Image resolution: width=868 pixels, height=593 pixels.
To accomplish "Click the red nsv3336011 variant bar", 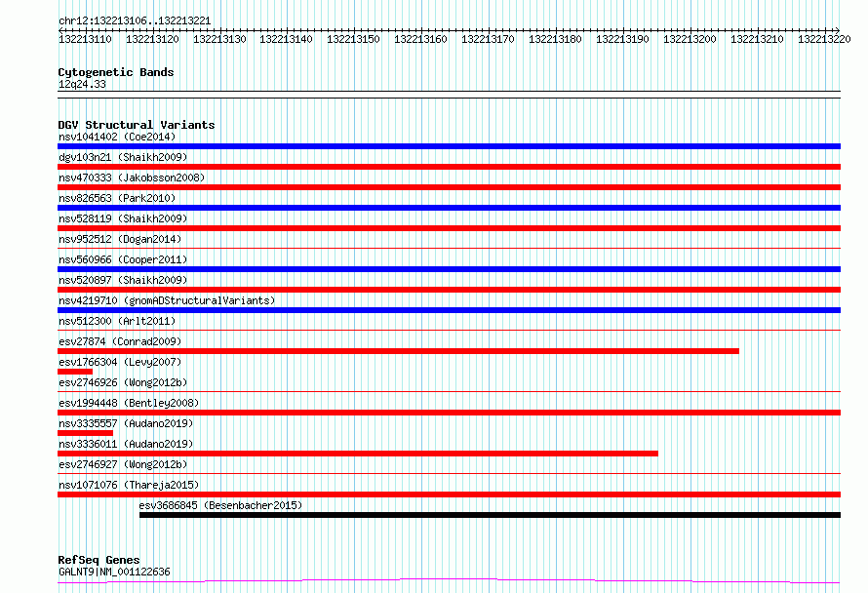I will 358,454.
